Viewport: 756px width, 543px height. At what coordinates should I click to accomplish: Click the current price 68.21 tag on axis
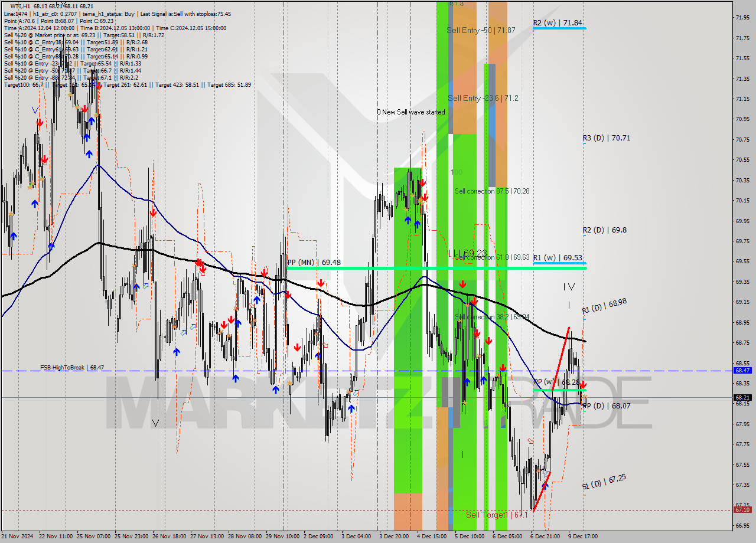742,398
